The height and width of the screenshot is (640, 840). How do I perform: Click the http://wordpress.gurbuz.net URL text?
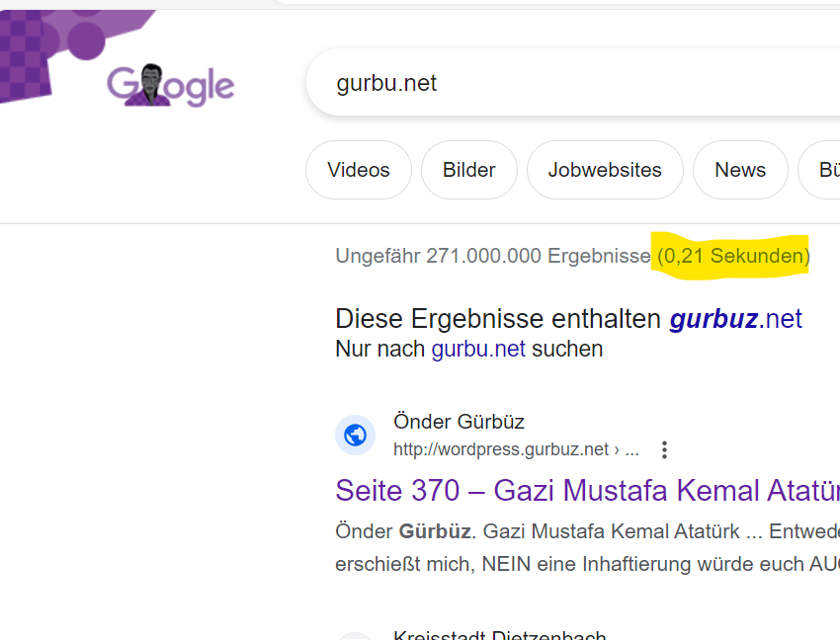click(x=501, y=449)
